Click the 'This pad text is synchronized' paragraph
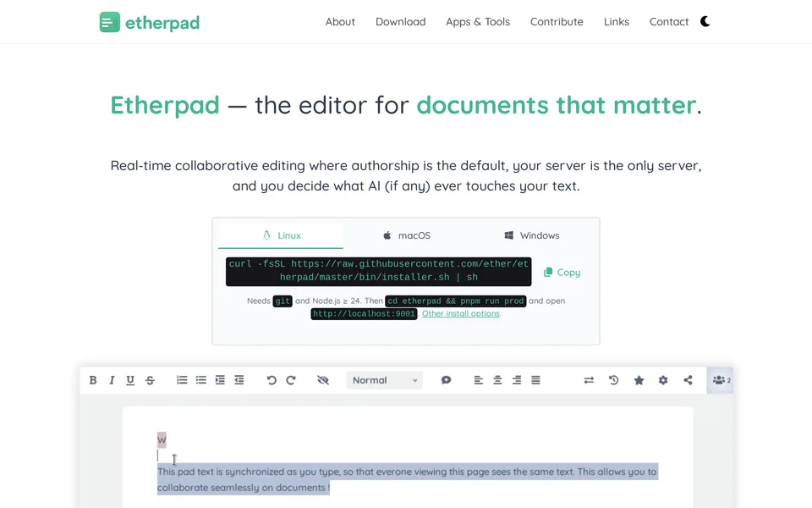Image resolution: width=812 pixels, height=508 pixels. [x=407, y=479]
